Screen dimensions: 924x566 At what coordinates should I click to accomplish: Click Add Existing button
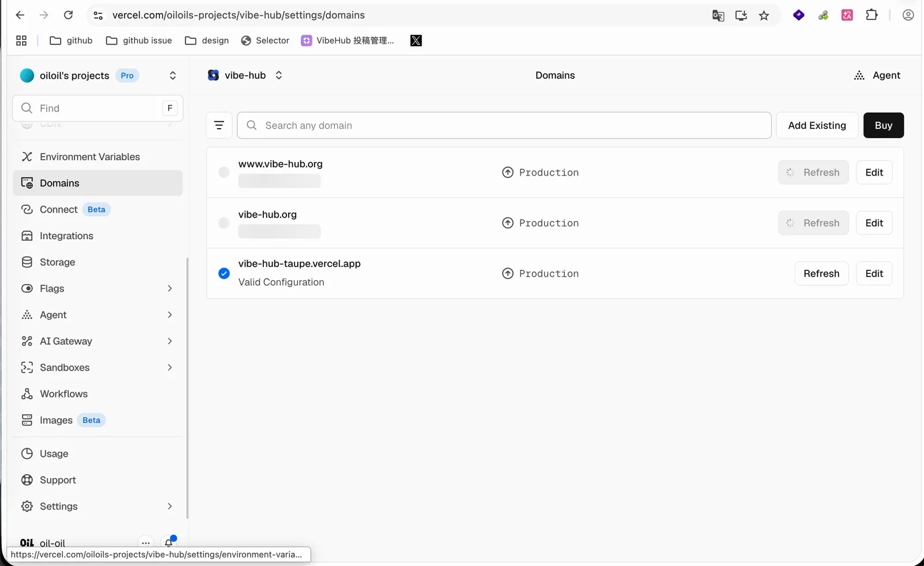coord(817,125)
